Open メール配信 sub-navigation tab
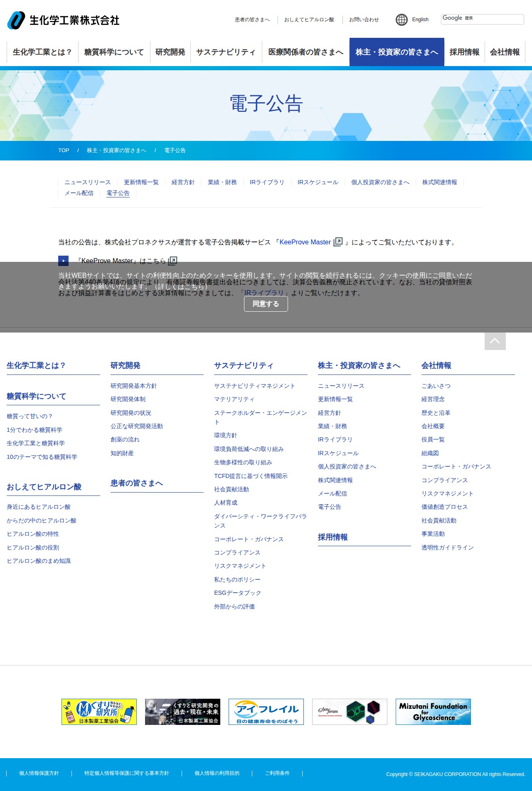Image resolution: width=532 pixels, height=791 pixels. tap(79, 193)
